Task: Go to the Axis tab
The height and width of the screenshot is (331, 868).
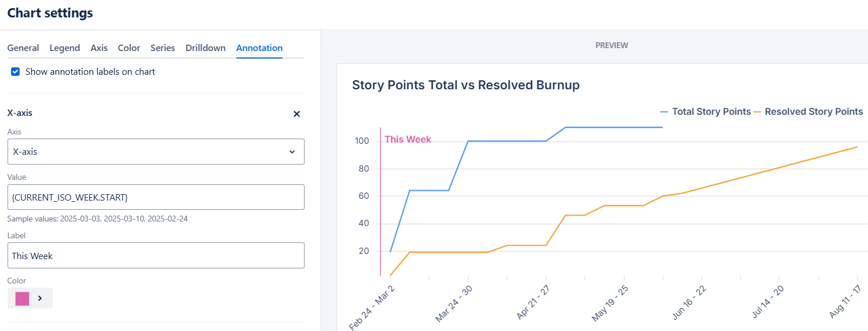Action: (x=99, y=48)
